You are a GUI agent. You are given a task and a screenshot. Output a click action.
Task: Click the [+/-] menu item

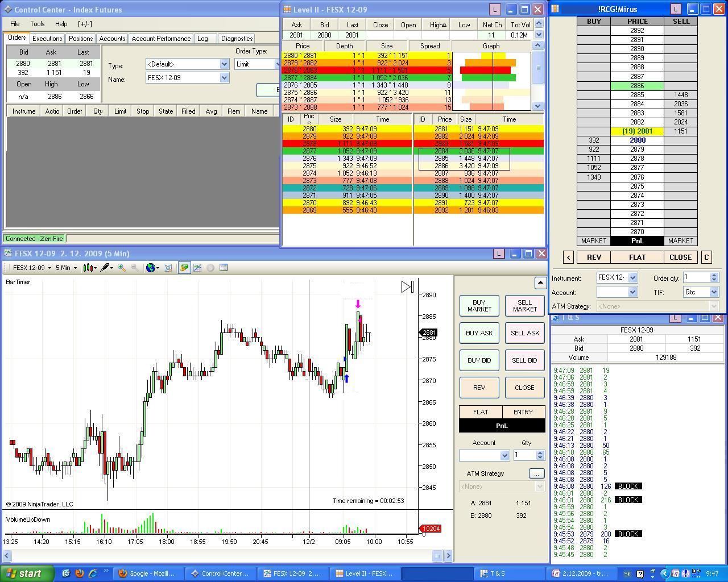click(x=85, y=24)
